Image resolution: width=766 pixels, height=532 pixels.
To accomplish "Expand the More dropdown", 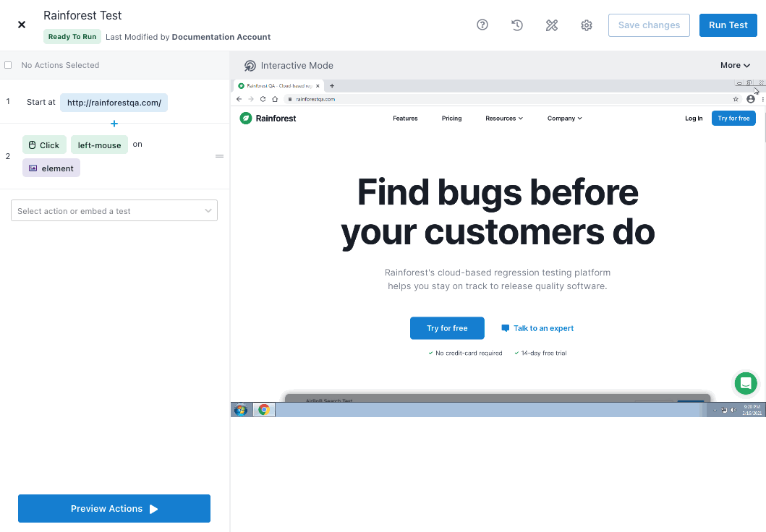I will click(x=735, y=65).
